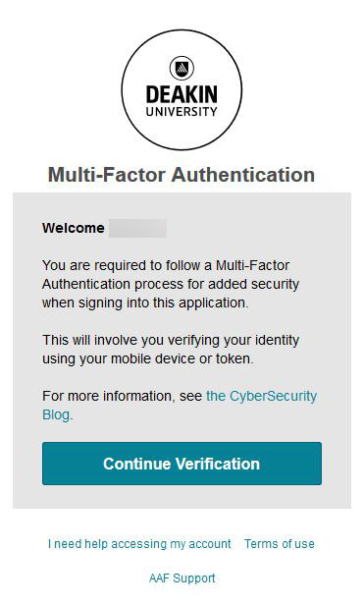Image resolution: width=364 pixels, height=604 pixels.
Task: Select the Multi-Factor Authentication heading
Action: click(182, 175)
